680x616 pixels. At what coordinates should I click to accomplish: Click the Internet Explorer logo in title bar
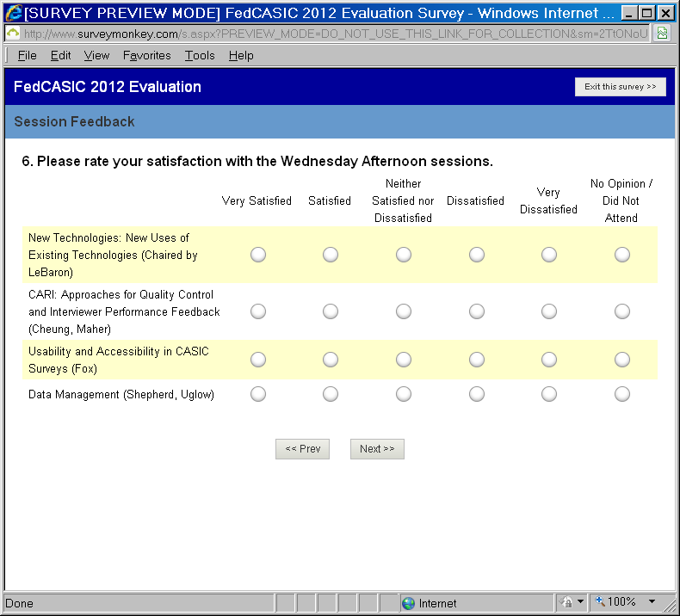tap(14, 13)
